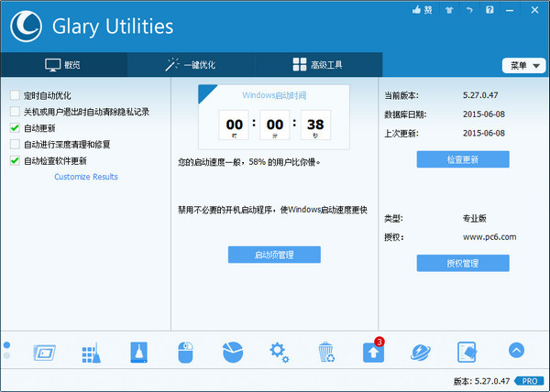This screenshot has width=550, height=392.
Task: Uncheck 自动检查软件更新 checkbox
Action: 15,160
